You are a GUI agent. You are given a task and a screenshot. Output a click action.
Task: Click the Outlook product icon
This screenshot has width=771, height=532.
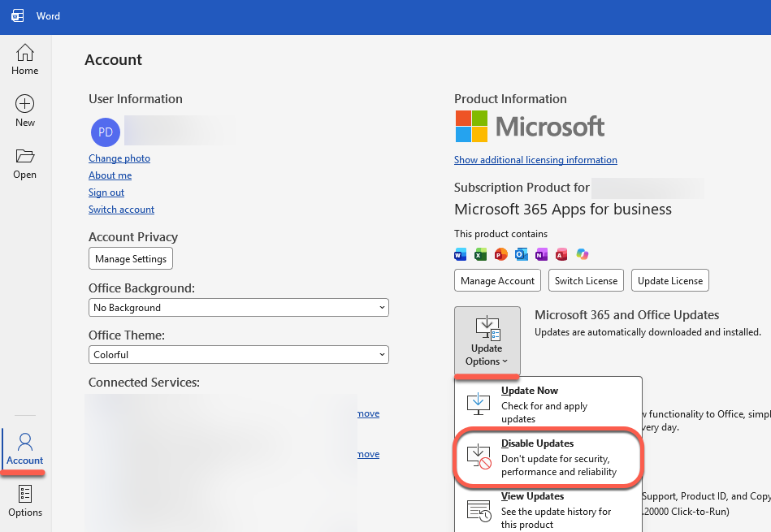point(522,254)
